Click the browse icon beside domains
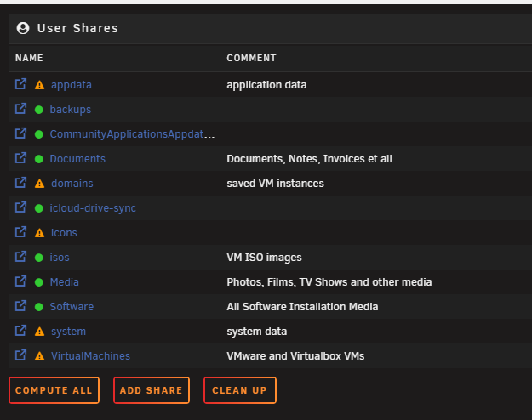The width and height of the screenshot is (532, 420). (x=20, y=183)
